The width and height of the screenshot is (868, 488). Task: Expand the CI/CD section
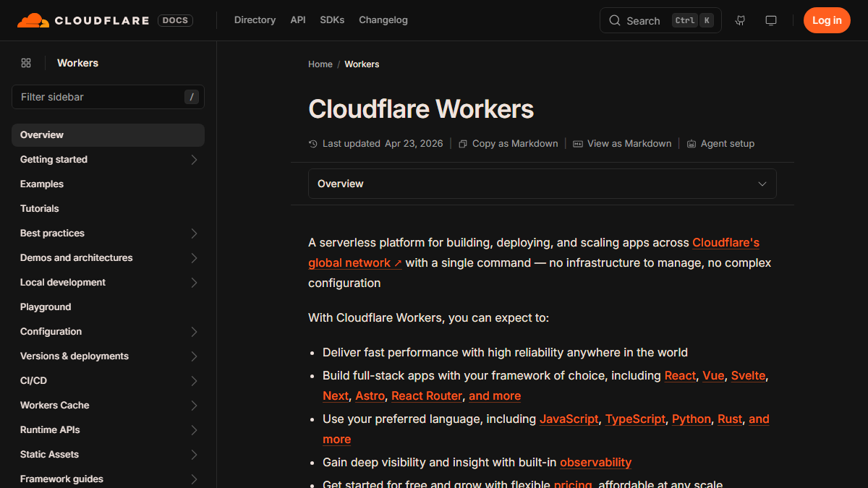tap(194, 381)
